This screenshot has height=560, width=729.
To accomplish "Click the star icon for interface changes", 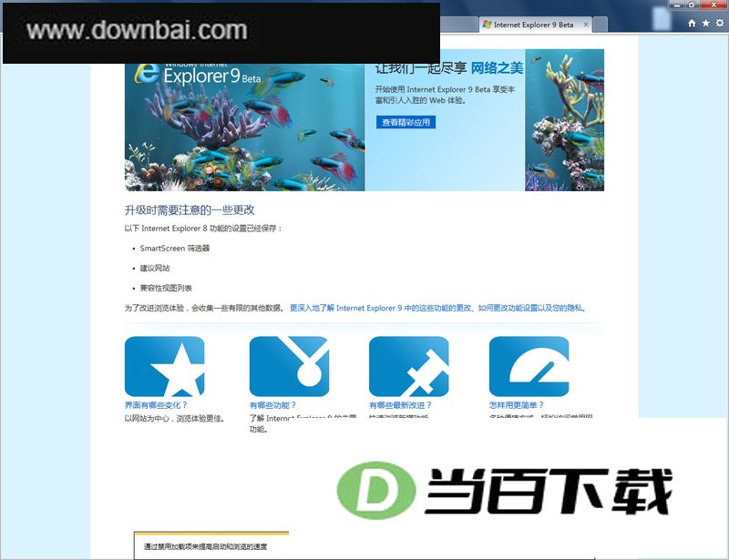I will click(x=165, y=366).
